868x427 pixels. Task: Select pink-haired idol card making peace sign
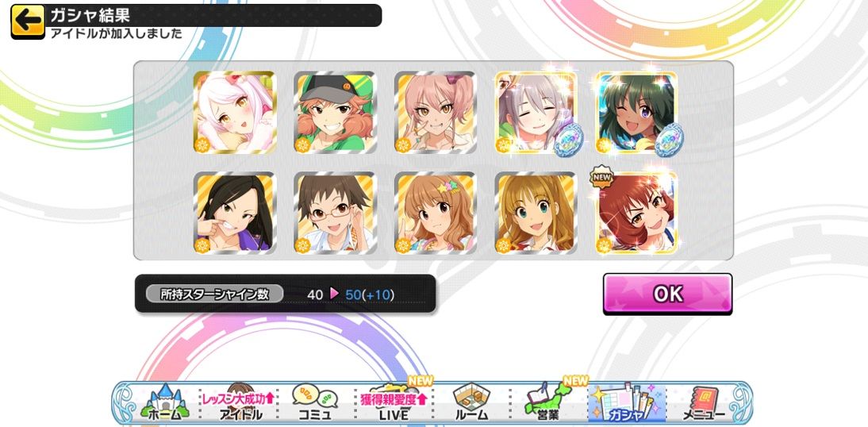click(x=436, y=113)
